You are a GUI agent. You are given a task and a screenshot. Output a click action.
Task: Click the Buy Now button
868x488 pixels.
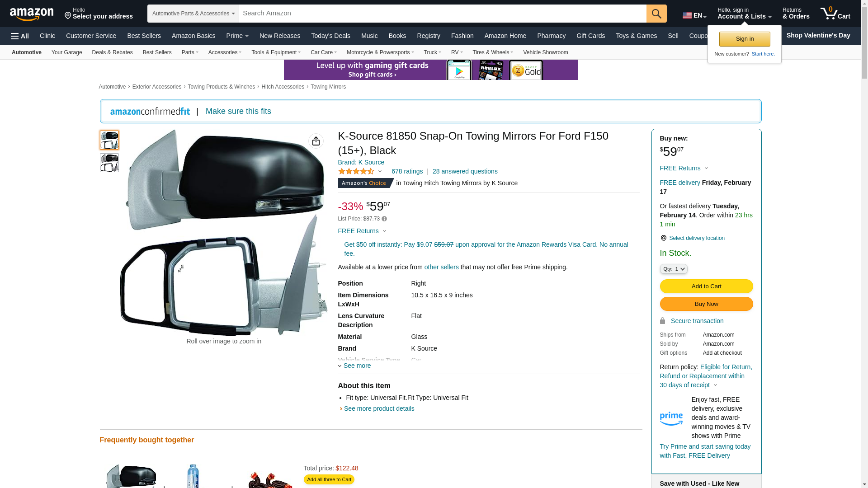(707, 304)
